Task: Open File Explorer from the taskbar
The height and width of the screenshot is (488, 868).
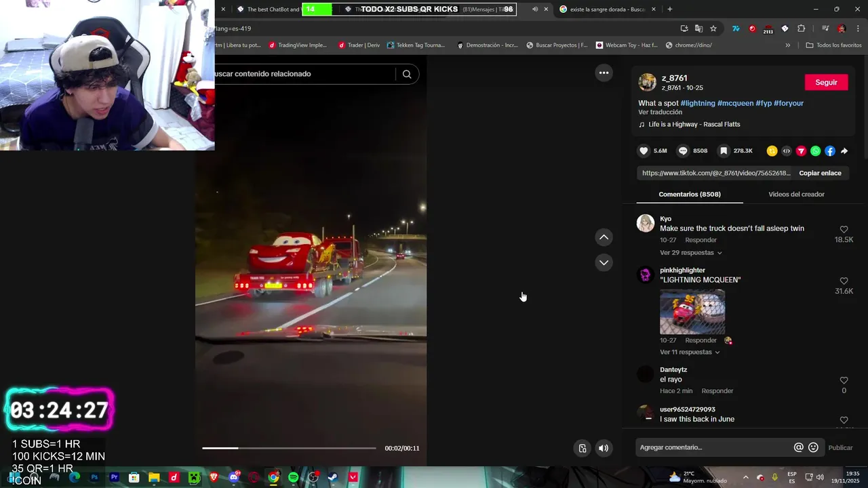Action: [x=154, y=477]
